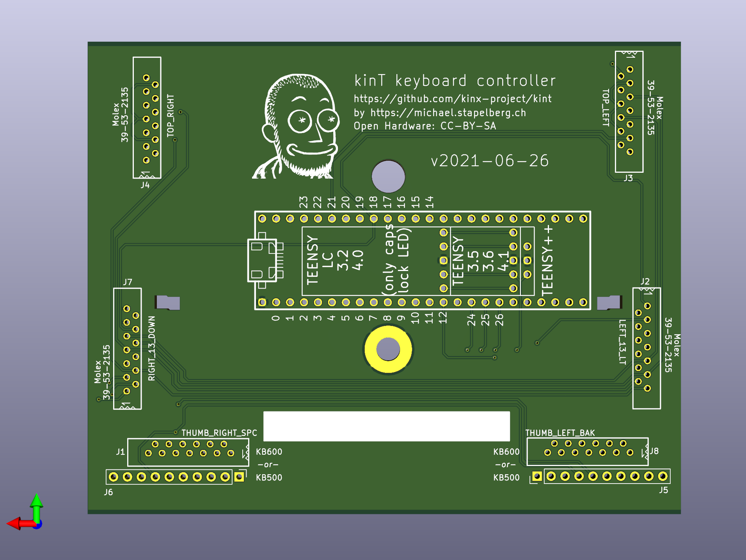
Task: Click the square pin-1 pad of J5
Action: [x=537, y=476]
